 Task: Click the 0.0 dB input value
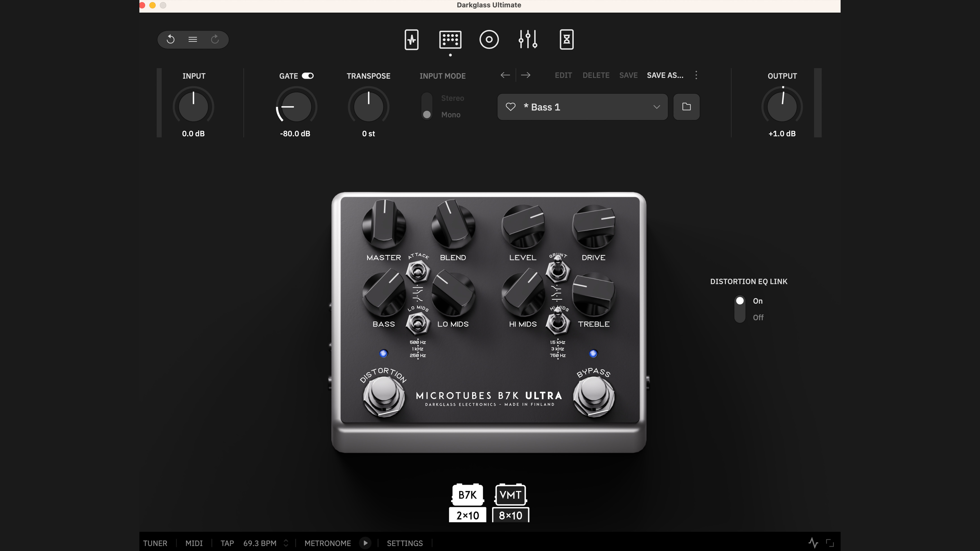coord(193,133)
